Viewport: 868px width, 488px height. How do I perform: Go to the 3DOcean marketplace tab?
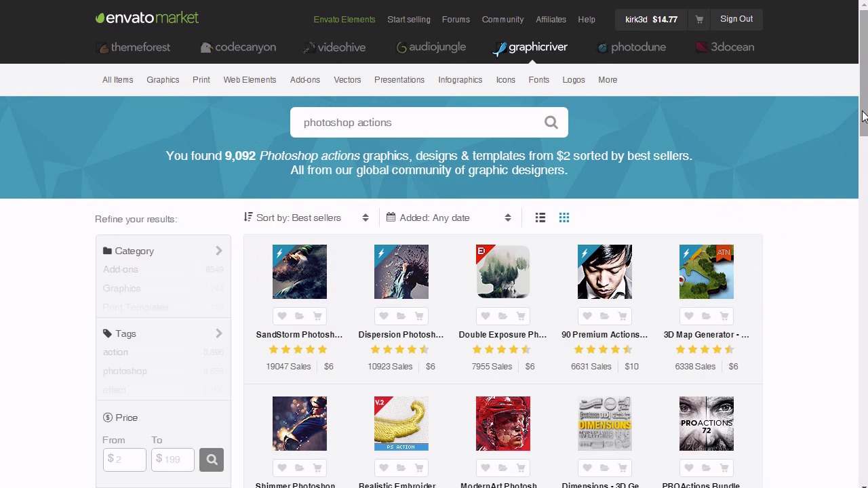(x=725, y=47)
